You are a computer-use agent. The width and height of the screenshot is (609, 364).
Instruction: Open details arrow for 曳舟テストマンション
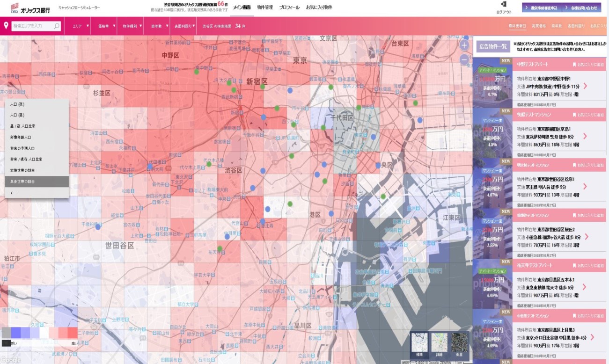[585, 136]
